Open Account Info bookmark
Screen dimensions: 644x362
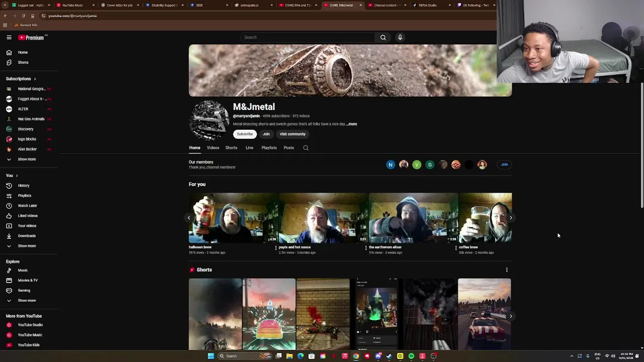pos(26,25)
